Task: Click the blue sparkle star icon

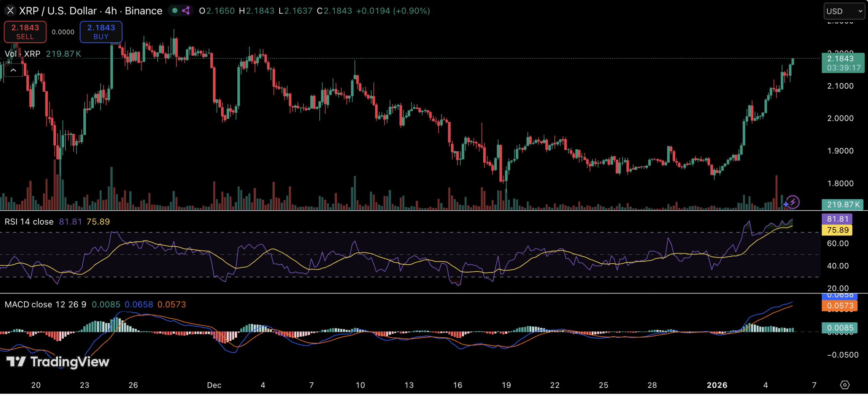Action: pos(786,204)
